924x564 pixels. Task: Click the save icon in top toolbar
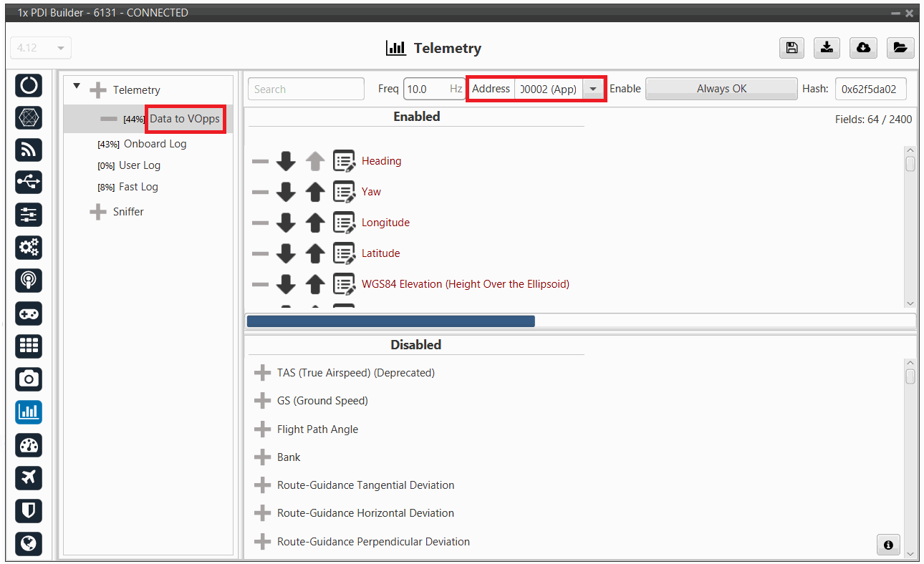pyautogui.click(x=791, y=48)
